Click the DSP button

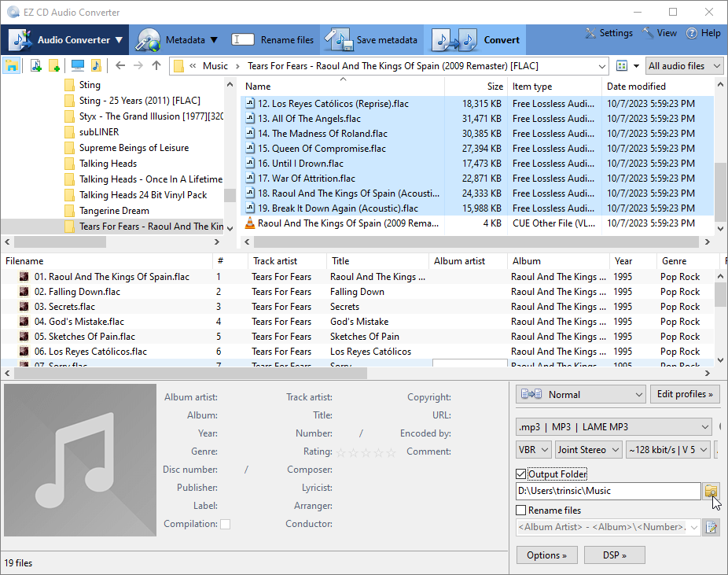click(614, 555)
